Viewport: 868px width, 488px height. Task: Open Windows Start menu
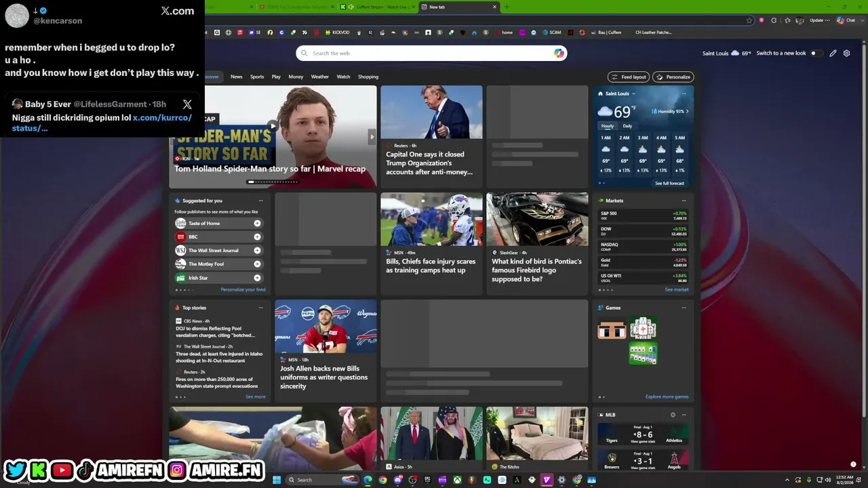point(277,480)
